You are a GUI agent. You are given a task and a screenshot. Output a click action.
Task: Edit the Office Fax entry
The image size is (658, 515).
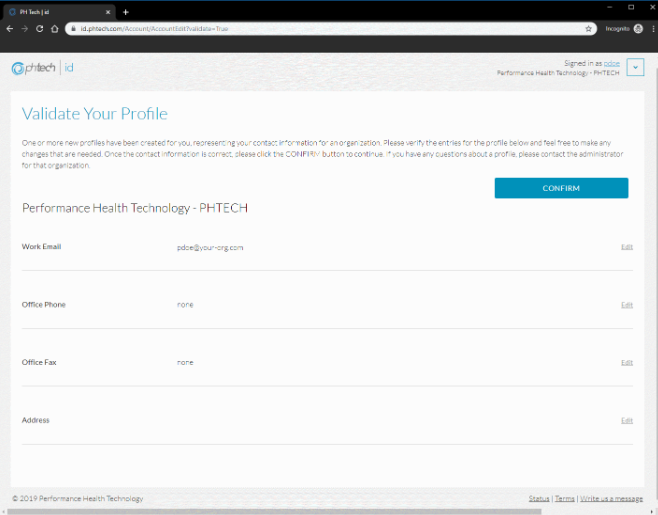click(x=627, y=362)
